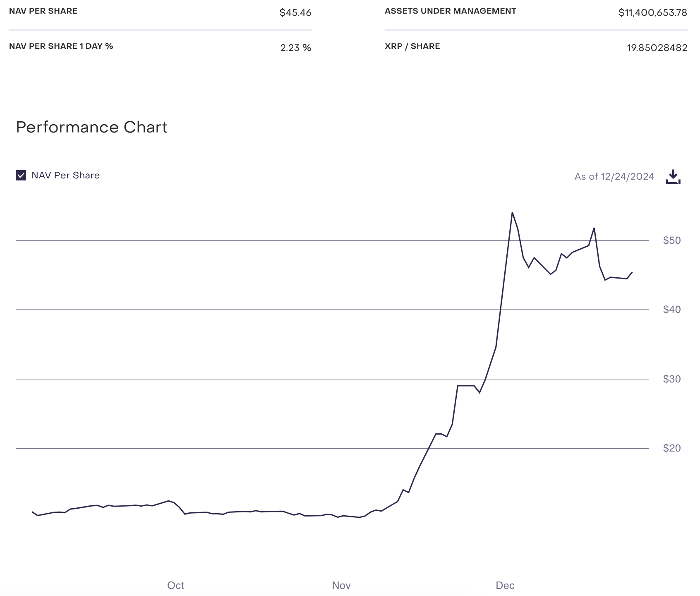Screen dimensions: 700x596
Task: Click the $30 y-axis label
Action: click(x=671, y=379)
